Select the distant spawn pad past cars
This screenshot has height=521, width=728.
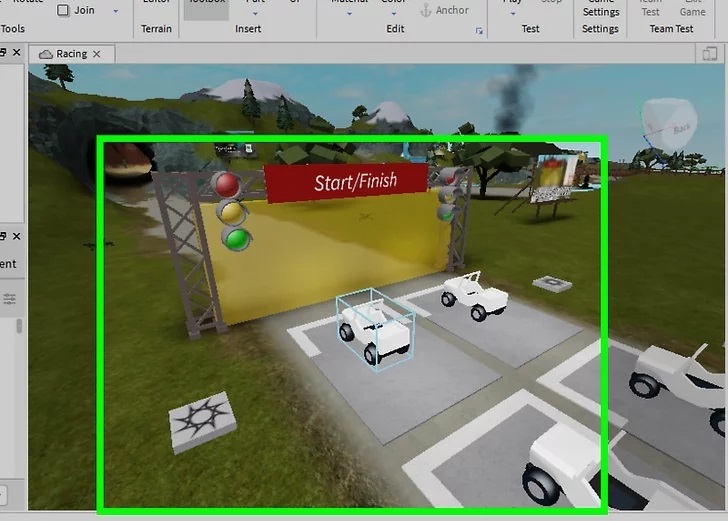(x=552, y=283)
